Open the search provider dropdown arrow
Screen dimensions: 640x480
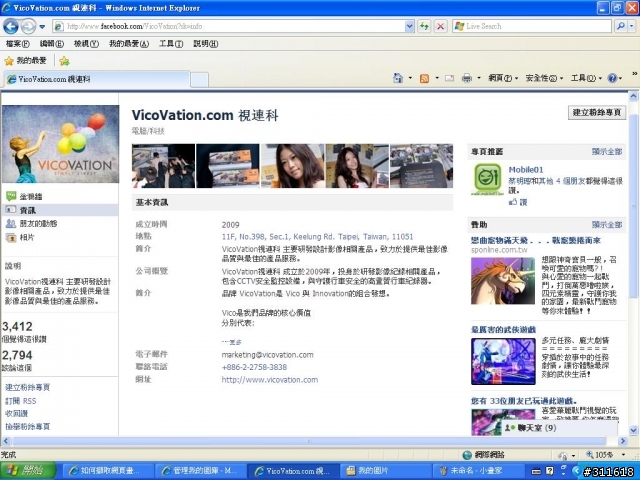coord(631,26)
